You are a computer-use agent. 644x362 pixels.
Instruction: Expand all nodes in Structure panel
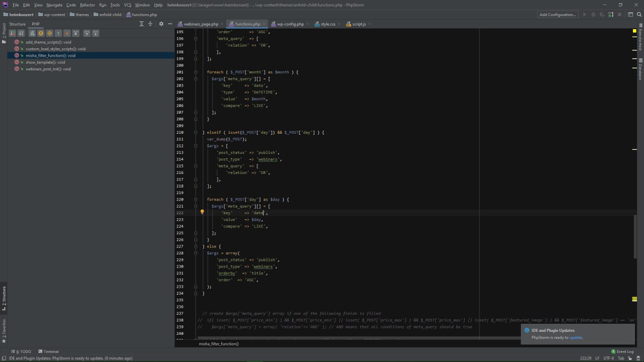141,24
